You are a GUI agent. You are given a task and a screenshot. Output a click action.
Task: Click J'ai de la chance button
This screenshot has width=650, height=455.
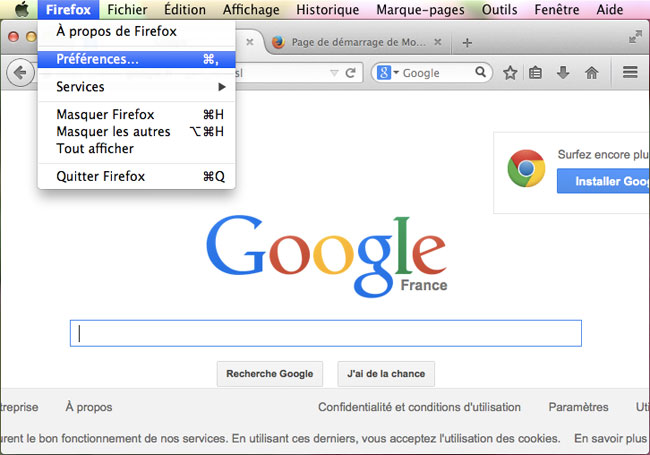[386, 374]
